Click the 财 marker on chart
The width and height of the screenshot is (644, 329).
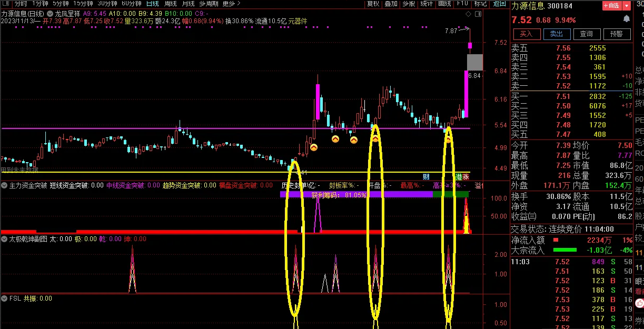click(425, 176)
